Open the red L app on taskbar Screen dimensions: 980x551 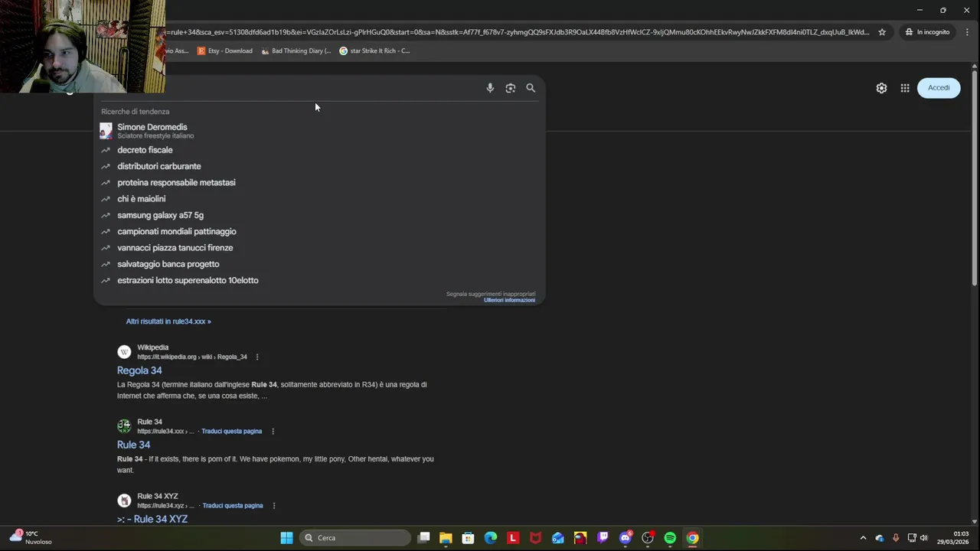513,538
